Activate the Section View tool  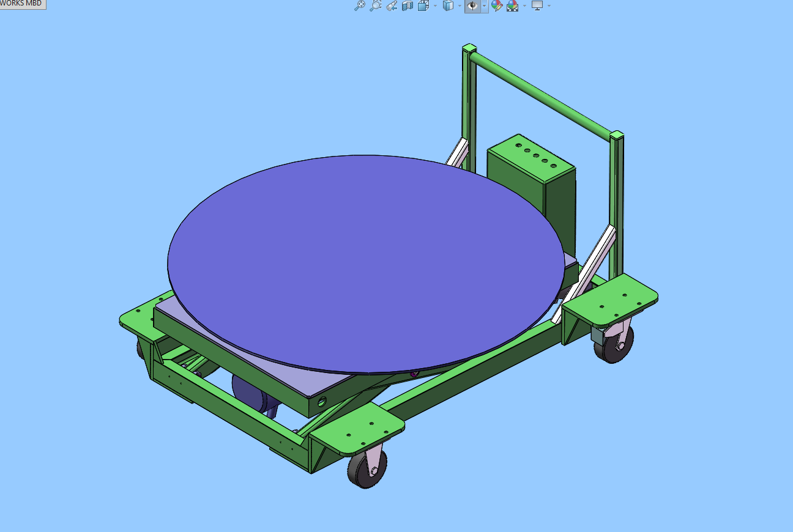[408, 6]
